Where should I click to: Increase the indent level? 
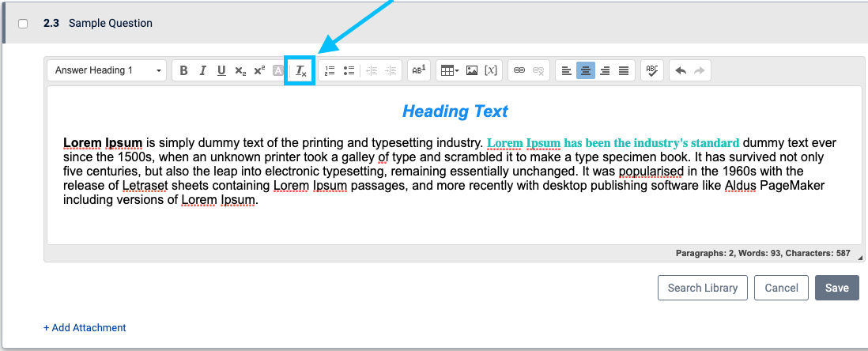coord(391,70)
